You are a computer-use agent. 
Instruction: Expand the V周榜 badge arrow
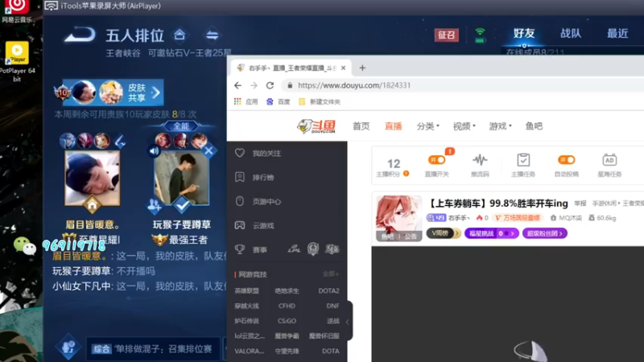click(x=456, y=233)
